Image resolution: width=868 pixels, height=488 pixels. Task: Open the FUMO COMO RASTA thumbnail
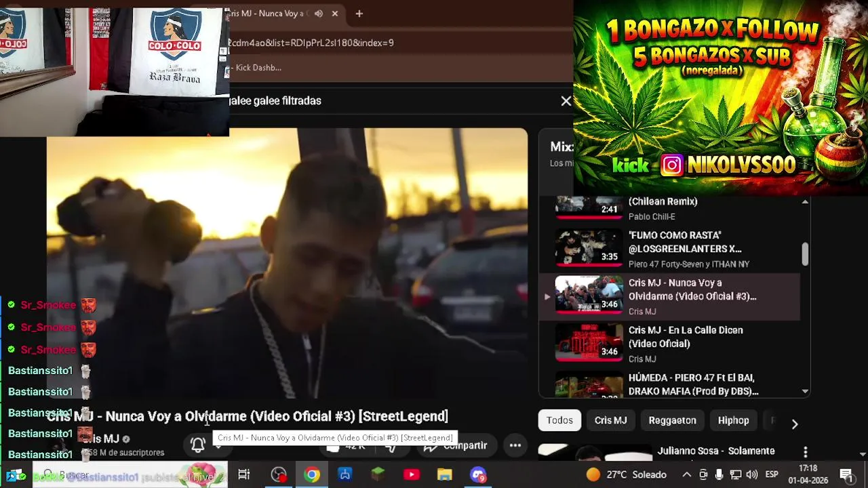tap(589, 247)
